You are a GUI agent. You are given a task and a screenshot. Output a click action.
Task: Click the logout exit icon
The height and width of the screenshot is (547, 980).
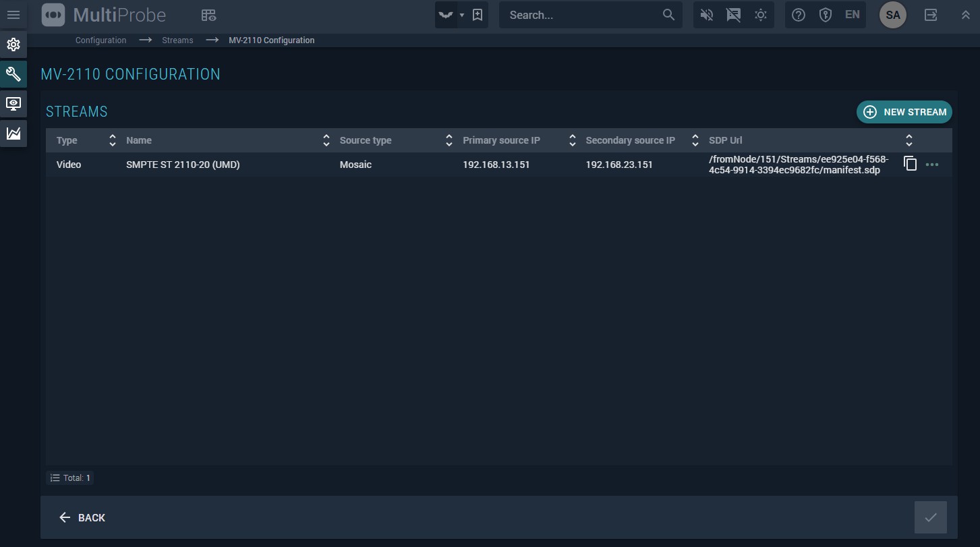coord(931,15)
